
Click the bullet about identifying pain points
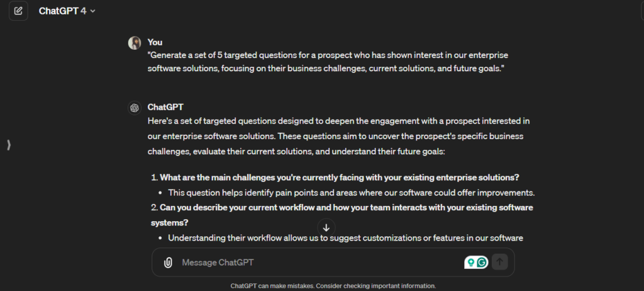tap(351, 193)
